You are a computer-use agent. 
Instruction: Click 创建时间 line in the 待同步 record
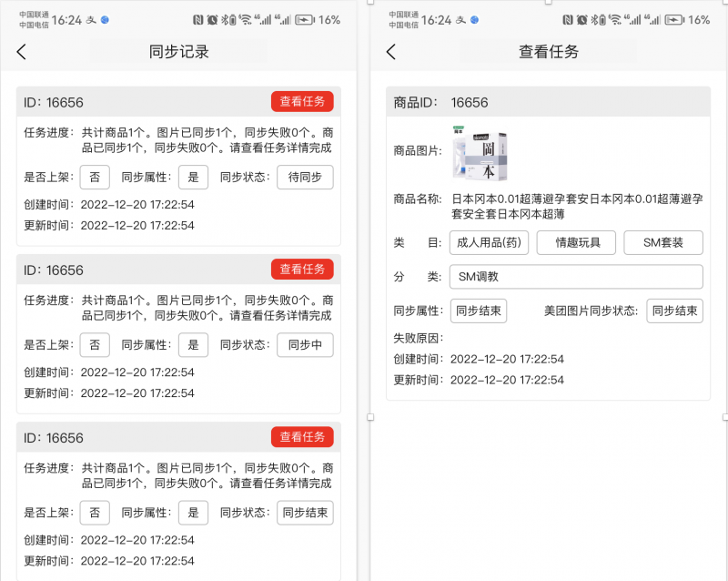click(x=108, y=205)
